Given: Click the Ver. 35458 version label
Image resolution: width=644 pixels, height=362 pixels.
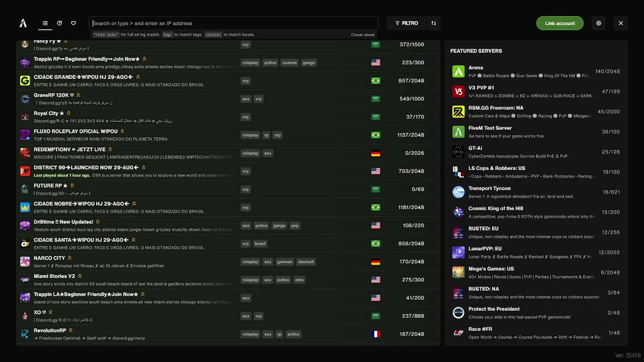Looking at the screenshot, I should tap(628, 355).
